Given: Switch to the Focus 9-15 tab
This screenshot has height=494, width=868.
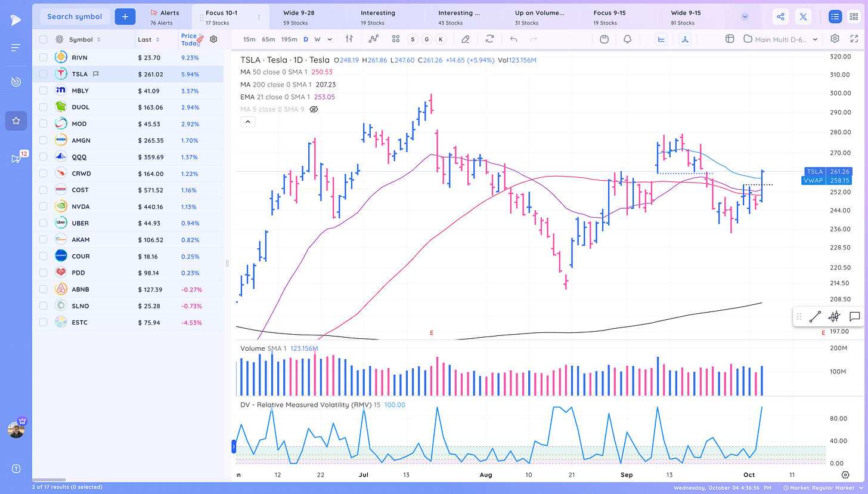Looking at the screenshot, I should pos(617,17).
